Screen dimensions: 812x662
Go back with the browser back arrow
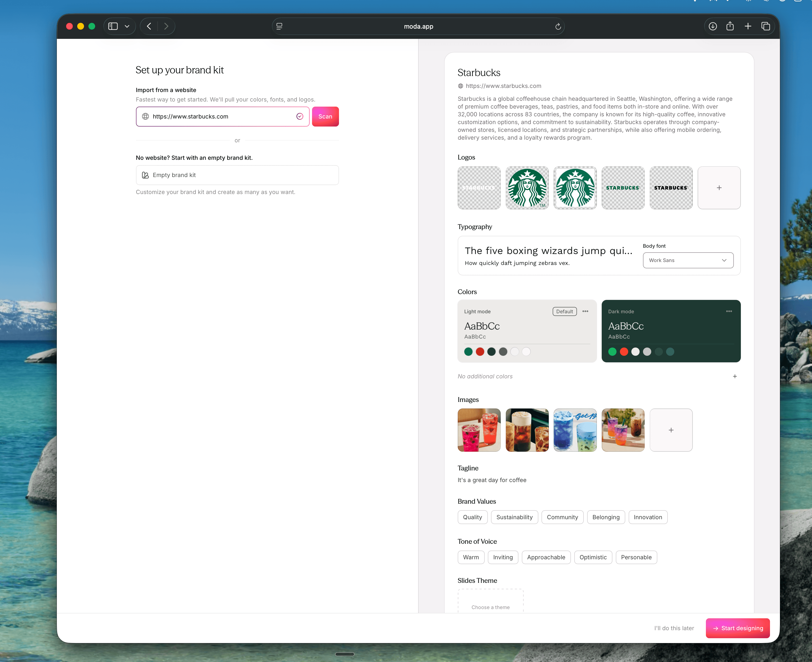pyautogui.click(x=149, y=26)
